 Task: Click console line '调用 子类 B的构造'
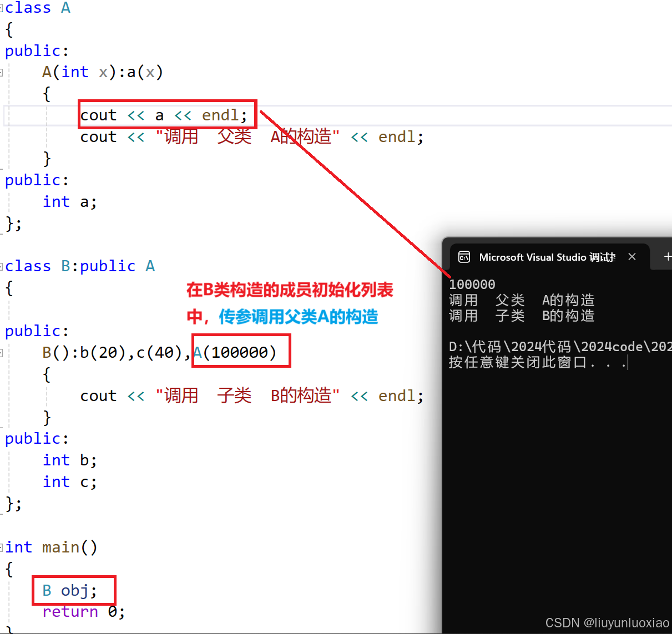pyautogui.click(x=522, y=316)
